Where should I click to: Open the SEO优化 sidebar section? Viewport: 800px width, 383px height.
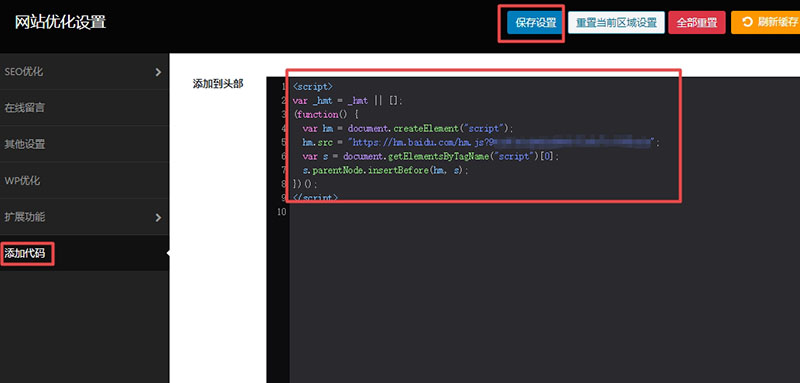[x=84, y=72]
